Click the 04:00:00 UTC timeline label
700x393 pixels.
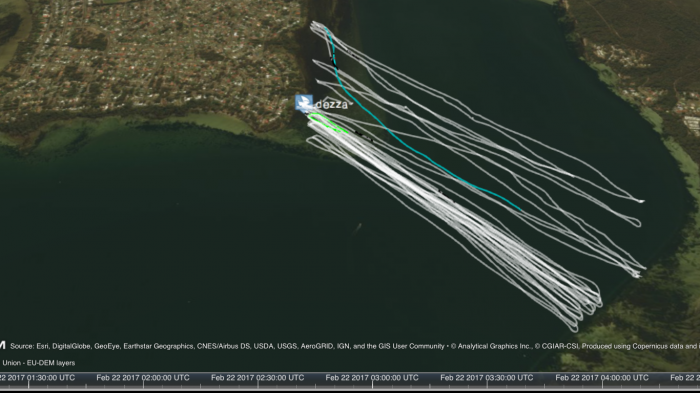coord(602,378)
